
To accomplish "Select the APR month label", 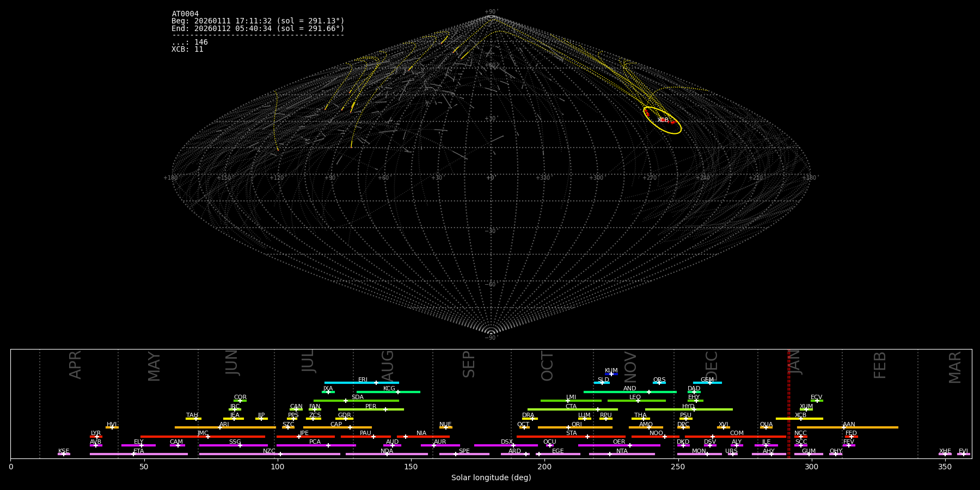I will point(75,365).
